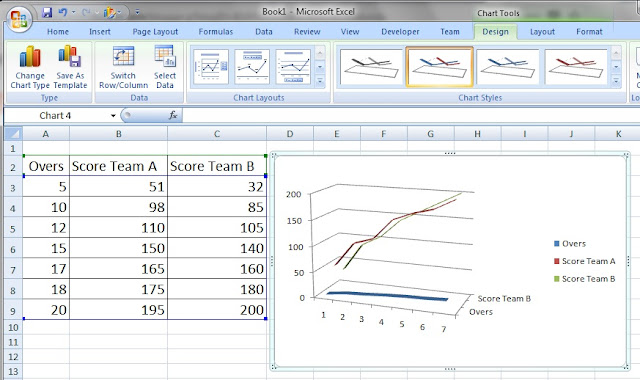Choose the highlighted multicolor chart style
This screenshot has height=380, width=640.
439,67
